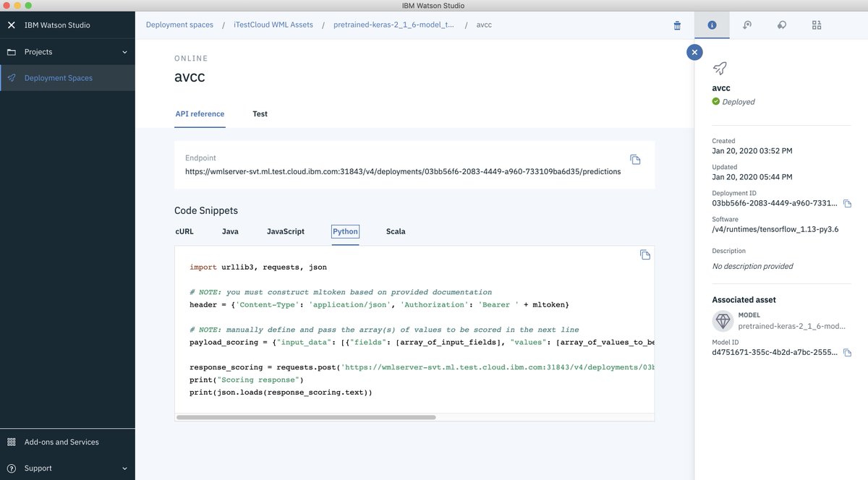Expand the Support chevron
The height and width of the screenshot is (480, 868).
coord(124,468)
